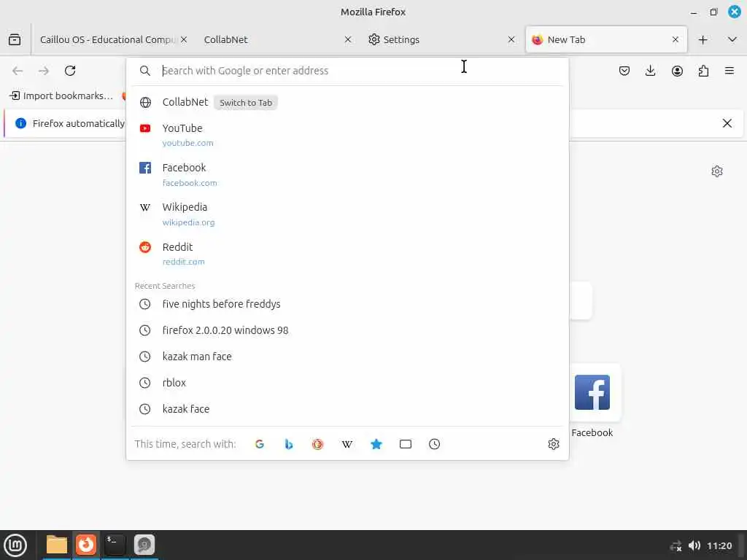Expand the list all tabs chevron
The image size is (747, 560).
(x=732, y=39)
